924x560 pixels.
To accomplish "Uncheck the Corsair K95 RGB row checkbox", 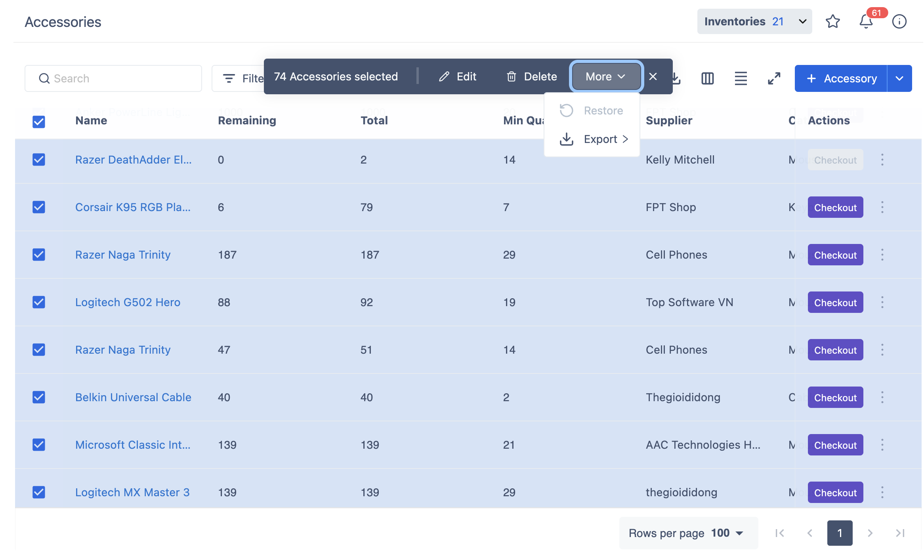I will point(39,207).
